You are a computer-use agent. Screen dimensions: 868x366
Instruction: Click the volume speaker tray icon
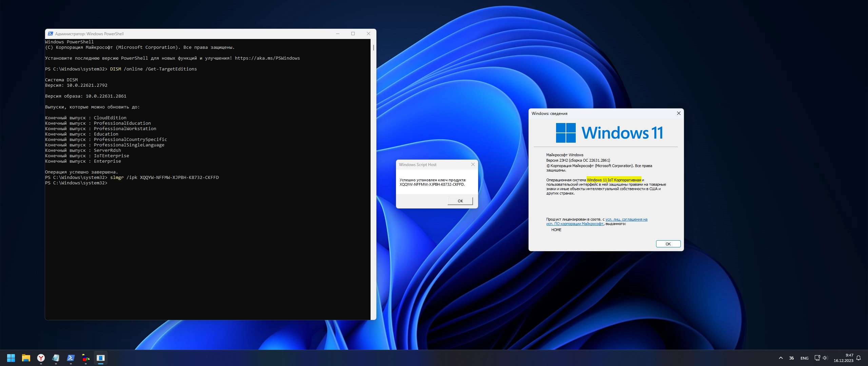click(x=825, y=358)
